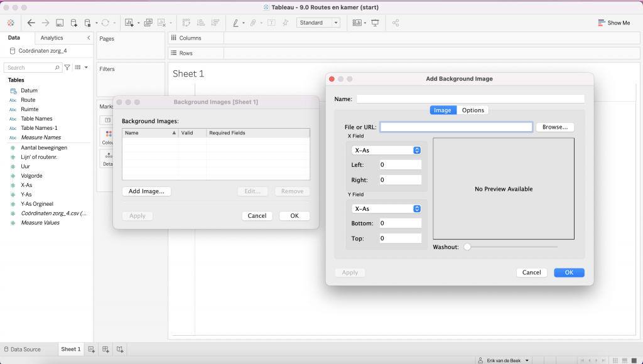This screenshot has height=364, width=643.
Task: Click the share workbook icon
Action: pyautogui.click(x=396, y=23)
